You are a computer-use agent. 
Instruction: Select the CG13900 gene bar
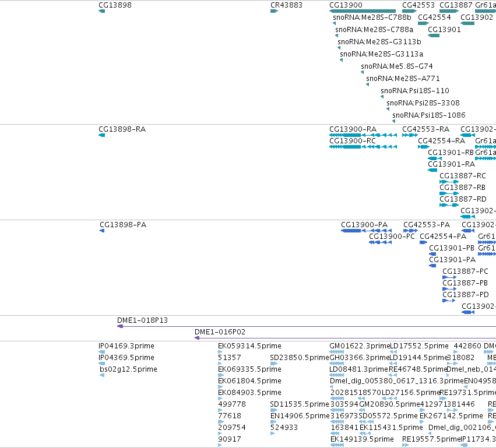363,11
